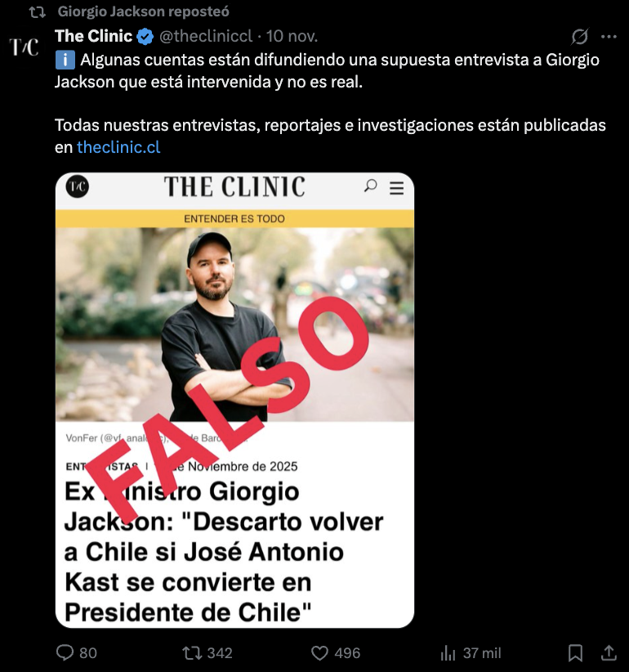Expand the attached FALSO image
629x672 pixels.
pos(234,401)
